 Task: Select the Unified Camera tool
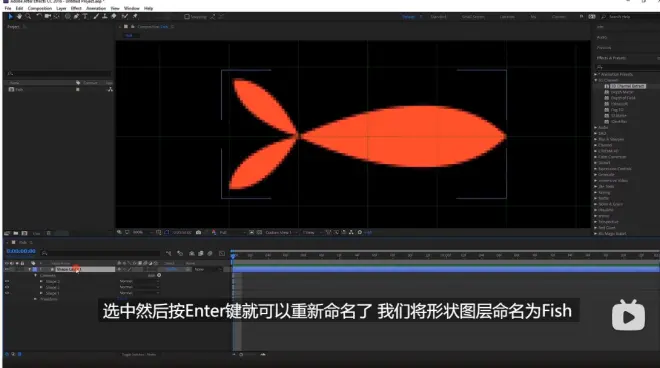pyautogui.click(x=48, y=16)
